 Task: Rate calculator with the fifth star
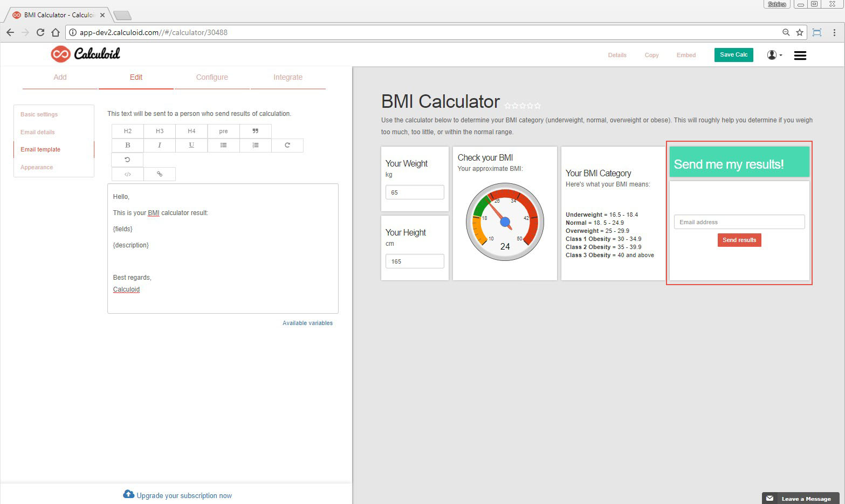[x=537, y=106]
